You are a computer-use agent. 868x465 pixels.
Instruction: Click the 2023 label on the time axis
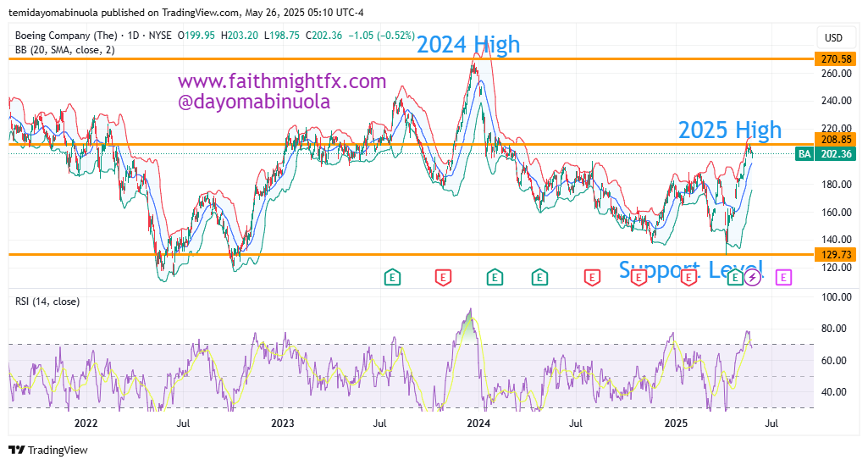click(282, 423)
